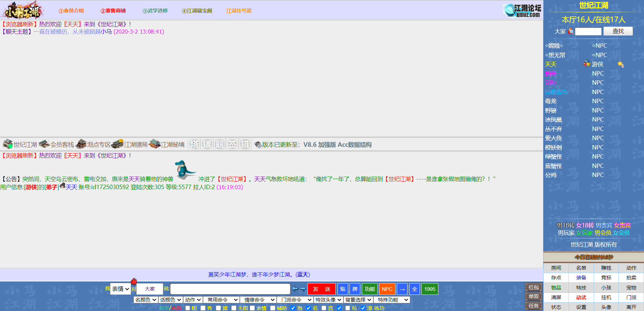Click the 塔 tower icon button
The height and width of the screenshot is (311, 644).
tap(194, 144)
